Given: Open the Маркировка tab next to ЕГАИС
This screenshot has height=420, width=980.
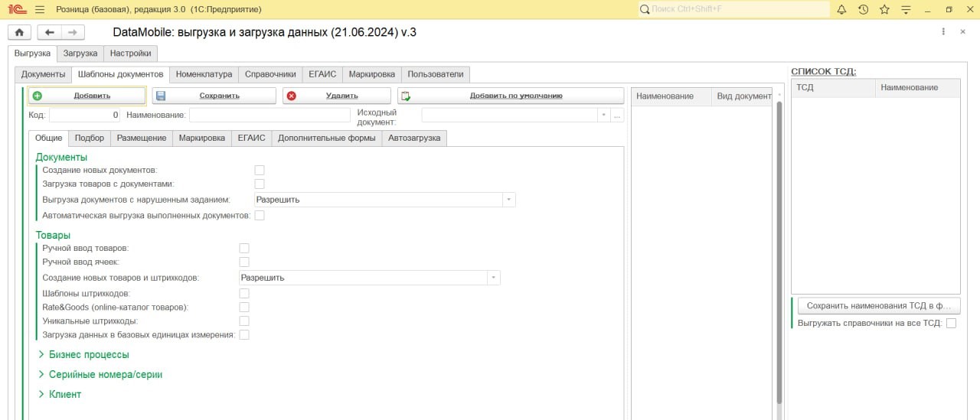Looking at the screenshot, I should coord(371,74).
